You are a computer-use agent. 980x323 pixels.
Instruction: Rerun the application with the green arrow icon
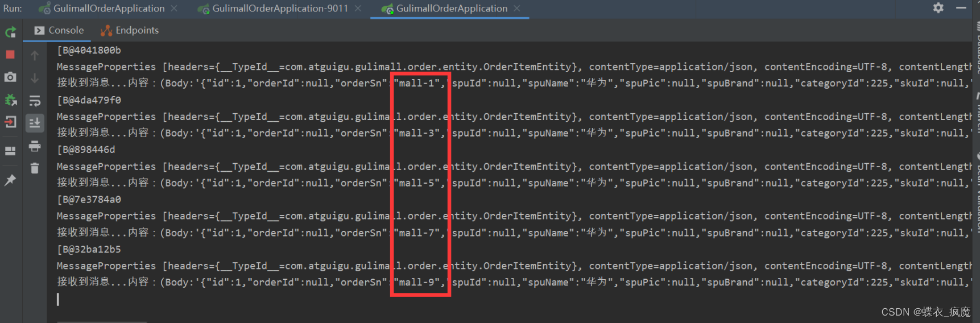(10, 32)
